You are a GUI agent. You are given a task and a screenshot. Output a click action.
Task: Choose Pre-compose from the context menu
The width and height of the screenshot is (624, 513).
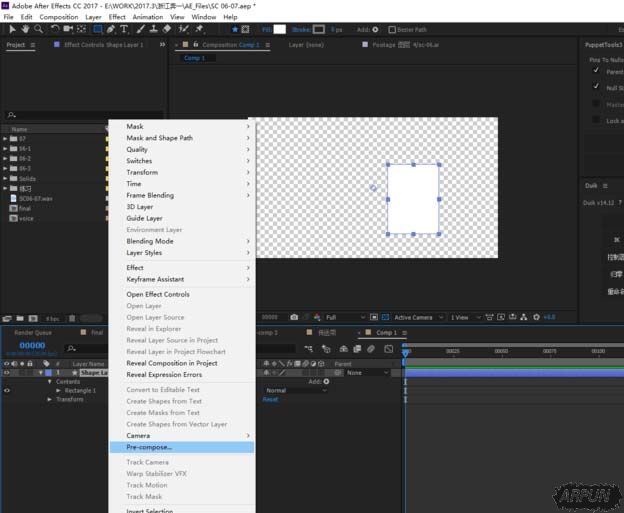[149, 447]
